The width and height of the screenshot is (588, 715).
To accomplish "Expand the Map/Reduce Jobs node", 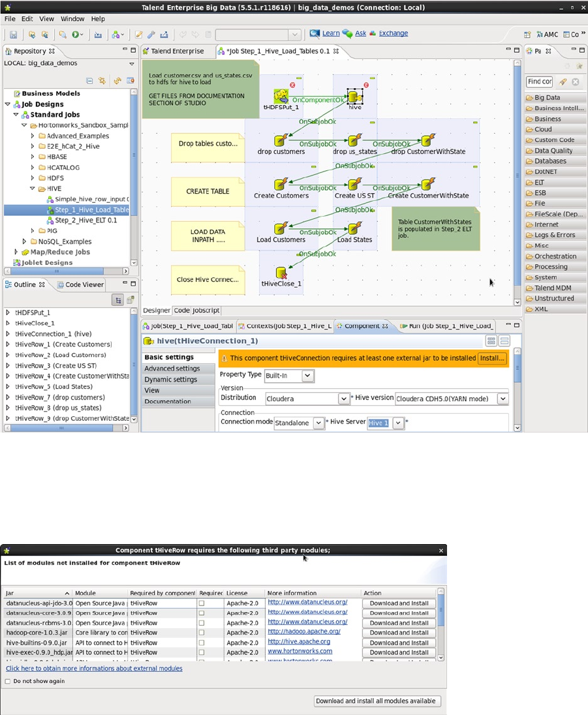I will click(16, 252).
